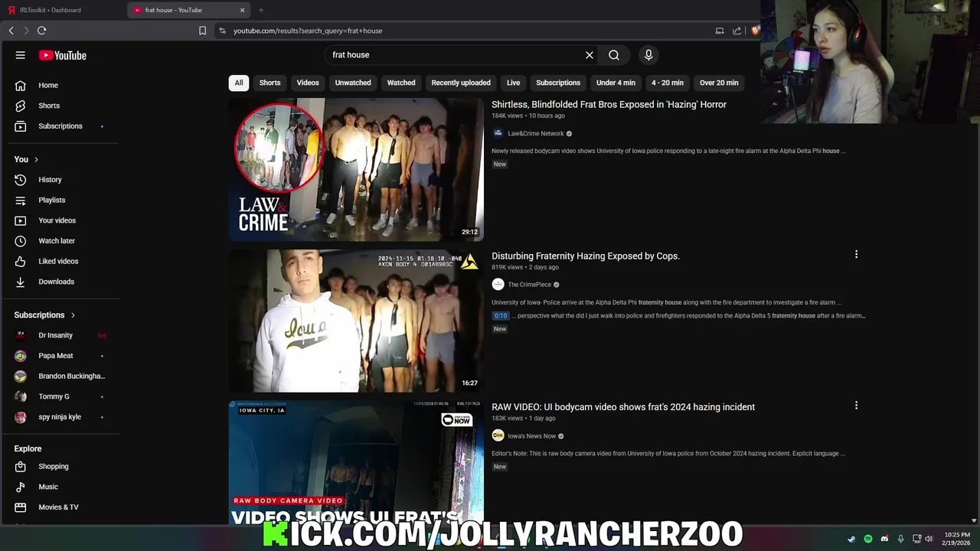
Task: Start voice search with the microphone icon
Action: pyautogui.click(x=648, y=55)
